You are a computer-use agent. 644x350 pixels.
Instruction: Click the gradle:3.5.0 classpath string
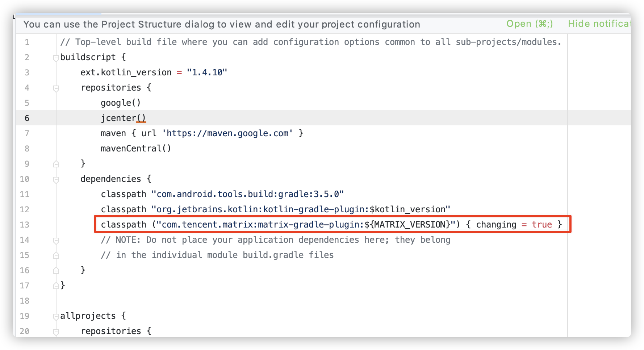[x=247, y=194]
